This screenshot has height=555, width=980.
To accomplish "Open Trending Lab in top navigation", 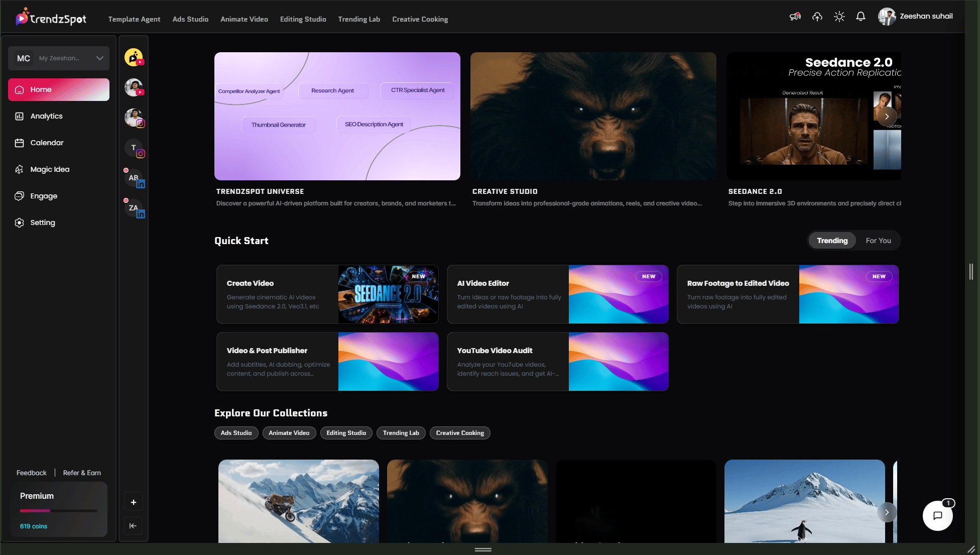I will [x=359, y=19].
